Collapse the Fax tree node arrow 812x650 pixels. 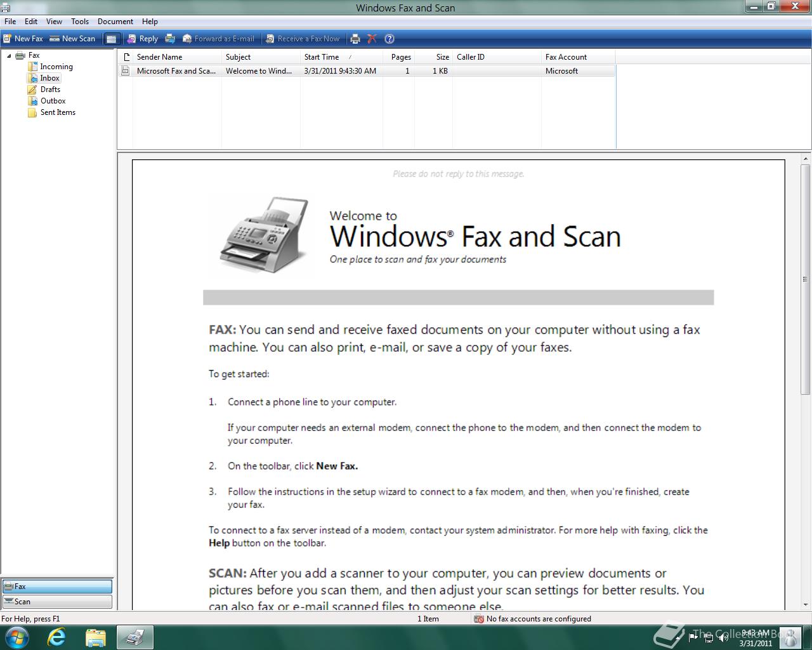coord(9,55)
